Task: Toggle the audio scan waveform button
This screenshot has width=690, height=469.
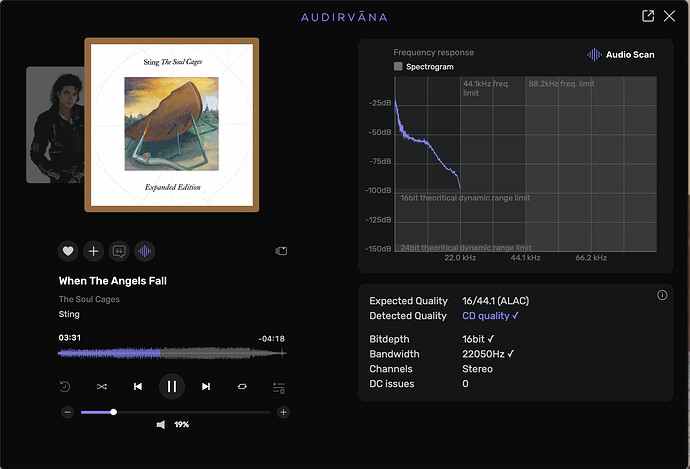Action: coord(144,251)
